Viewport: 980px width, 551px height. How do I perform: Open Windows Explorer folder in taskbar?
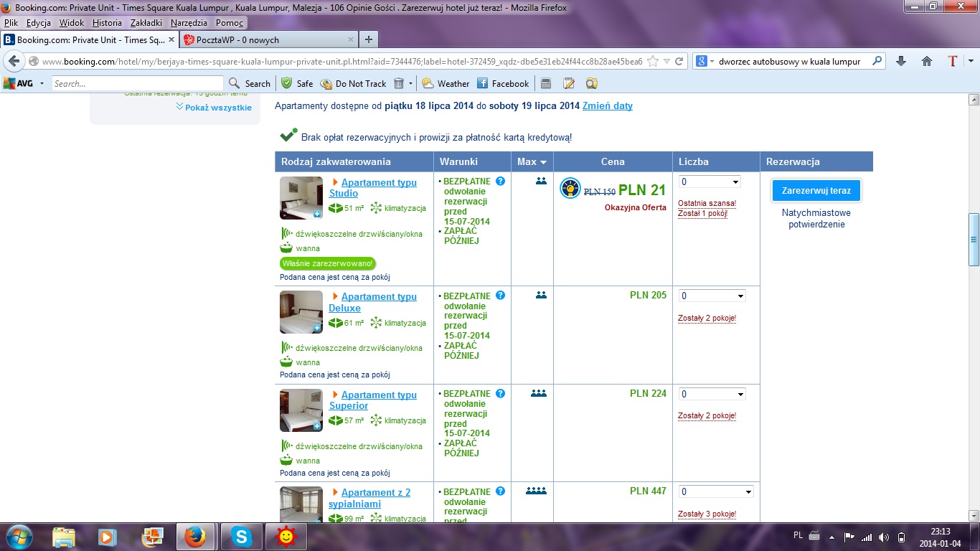tap(64, 536)
